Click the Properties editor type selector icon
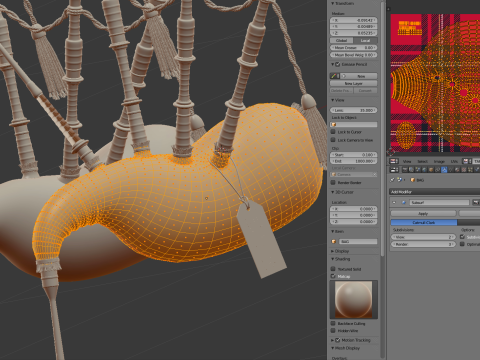480x360 pixels. pos(394,170)
